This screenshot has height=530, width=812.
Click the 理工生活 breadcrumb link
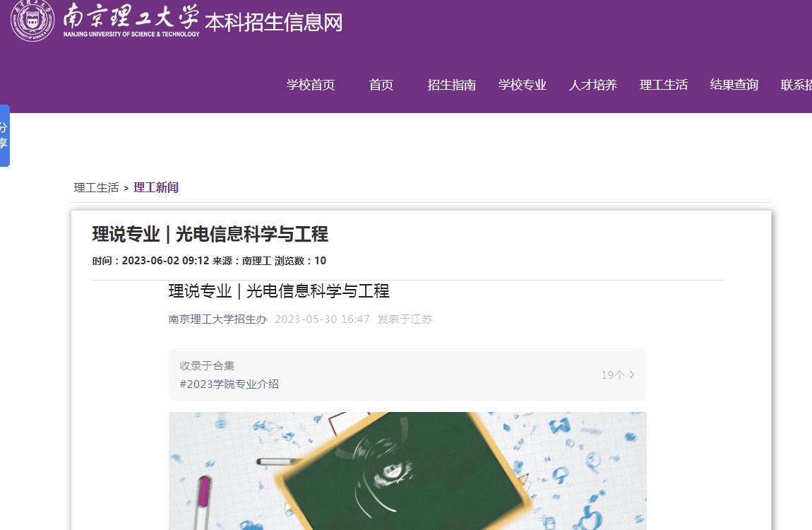click(96, 187)
